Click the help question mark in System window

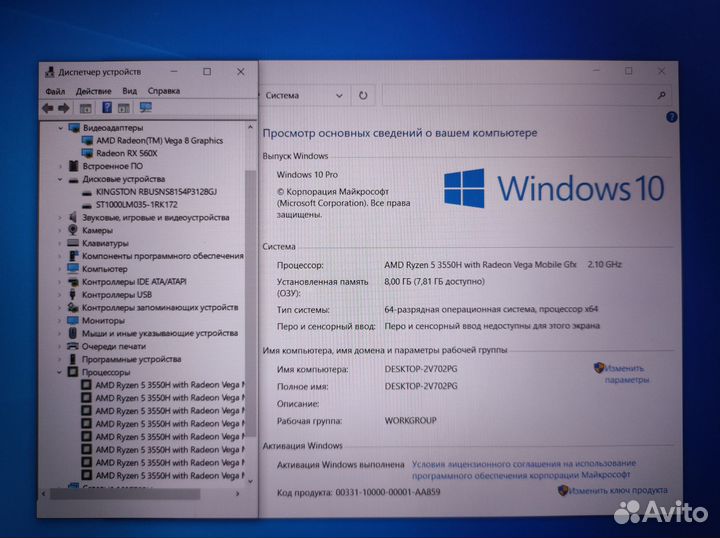click(x=664, y=119)
